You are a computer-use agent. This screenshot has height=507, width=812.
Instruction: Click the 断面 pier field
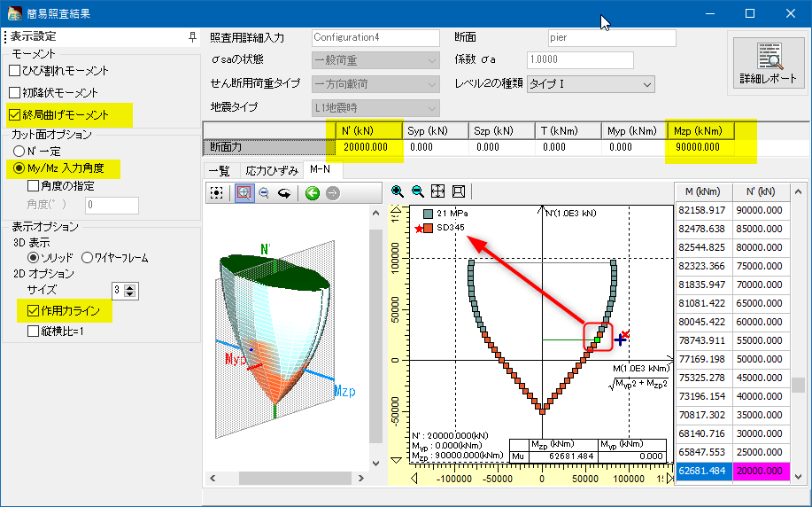pos(612,38)
